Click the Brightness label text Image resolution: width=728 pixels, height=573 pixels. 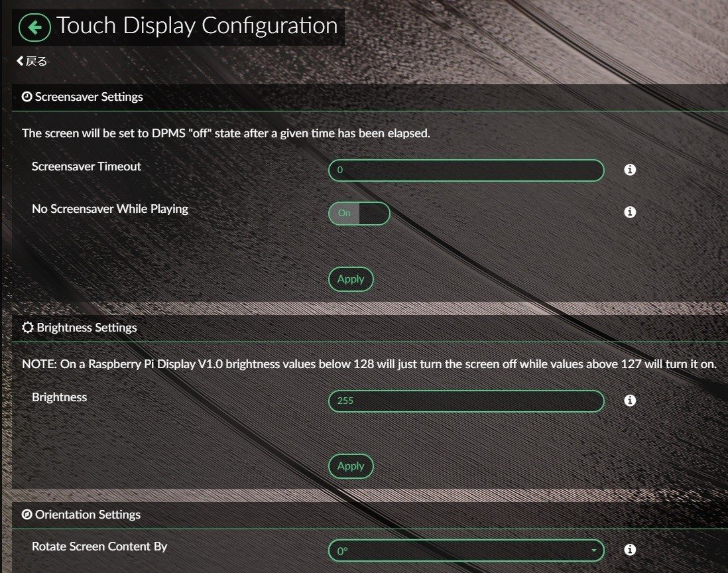coord(59,397)
